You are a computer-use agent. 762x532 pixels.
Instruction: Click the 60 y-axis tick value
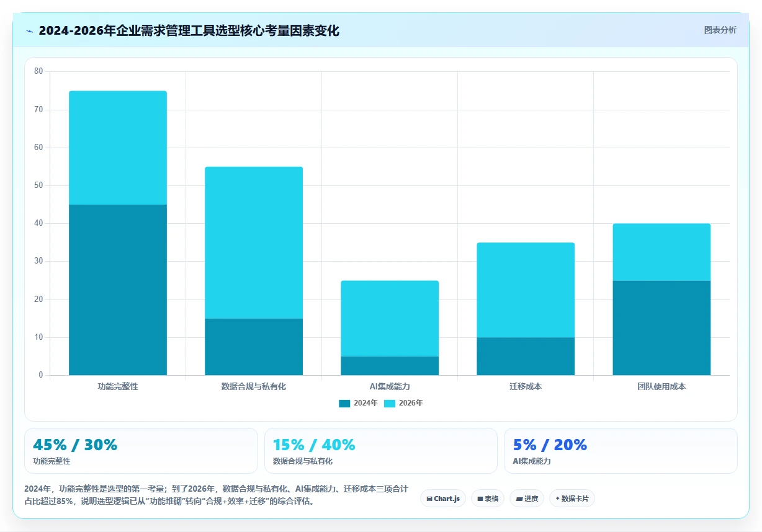click(38, 148)
